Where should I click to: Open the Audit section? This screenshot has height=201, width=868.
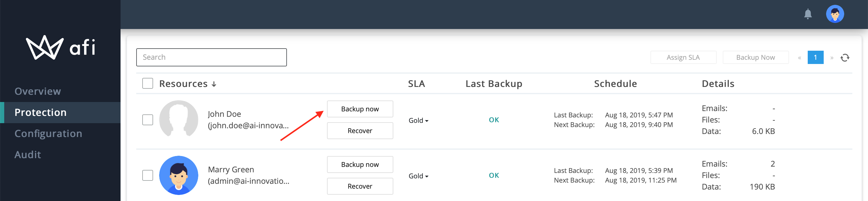tap(28, 155)
